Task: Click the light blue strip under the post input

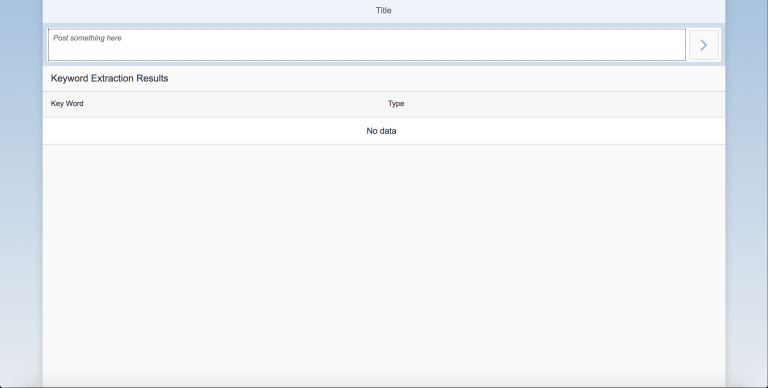Action: pos(384,64)
